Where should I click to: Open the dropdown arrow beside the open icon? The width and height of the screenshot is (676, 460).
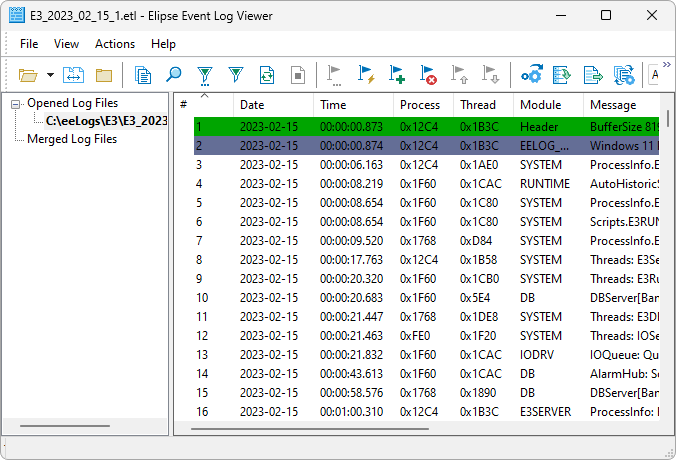[x=50, y=75]
